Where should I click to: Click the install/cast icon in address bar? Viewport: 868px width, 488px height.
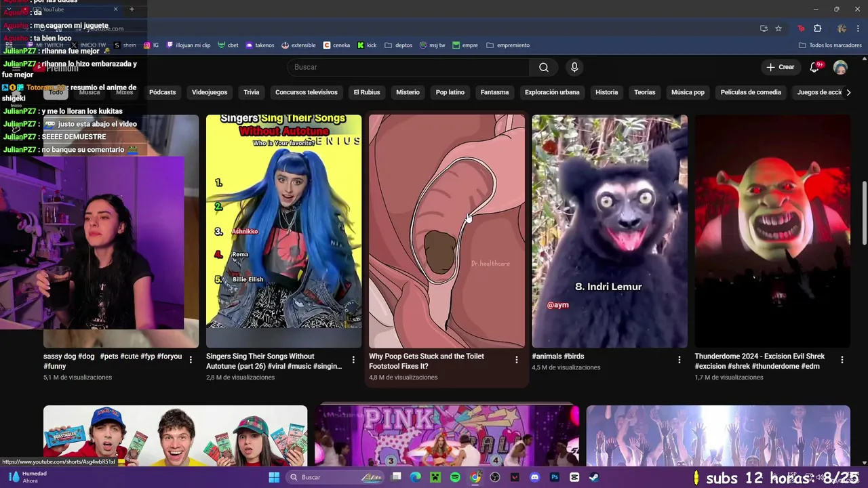(764, 28)
